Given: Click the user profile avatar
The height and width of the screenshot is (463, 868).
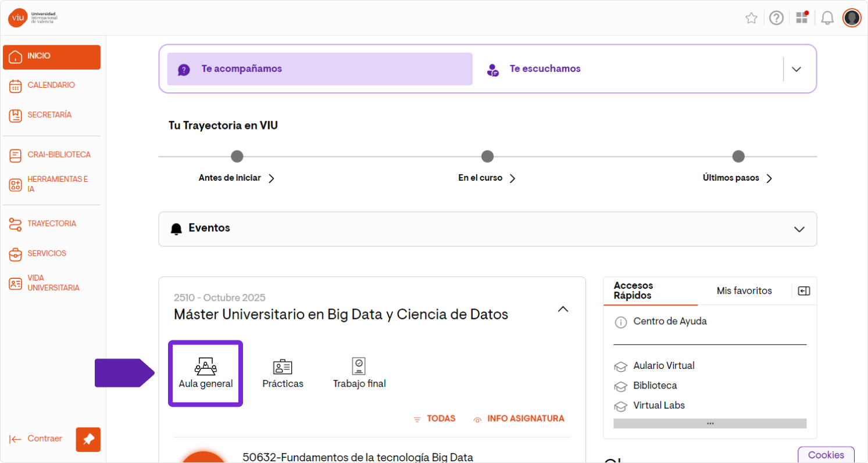Looking at the screenshot, I should (852, 18).
